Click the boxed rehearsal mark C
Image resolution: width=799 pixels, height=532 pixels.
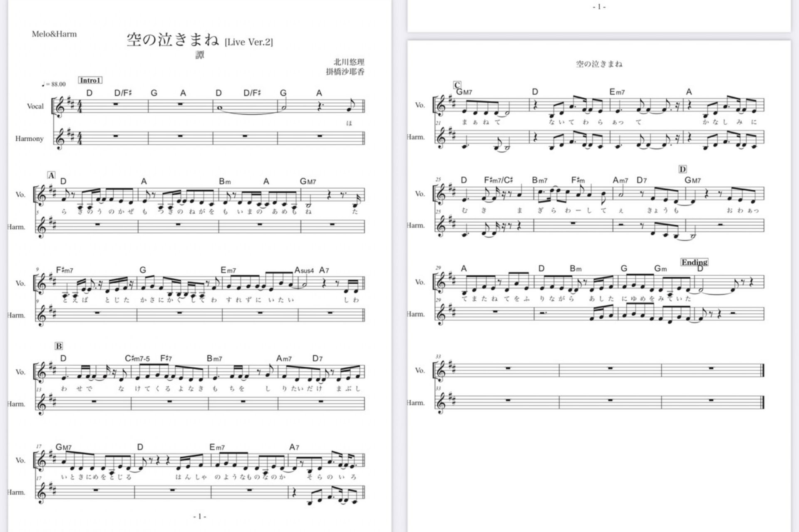[457, 85]
